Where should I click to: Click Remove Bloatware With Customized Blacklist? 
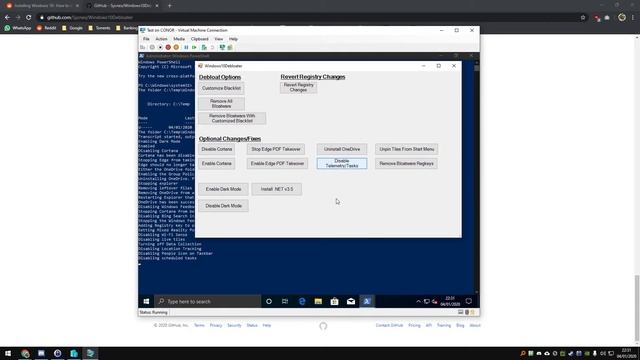click(x=232, y=118)
